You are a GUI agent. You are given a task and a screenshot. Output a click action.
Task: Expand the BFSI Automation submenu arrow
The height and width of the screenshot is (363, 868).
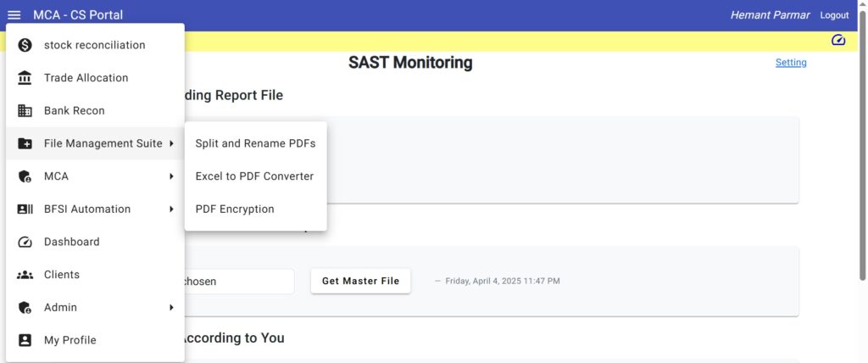(x=171, y=209)
